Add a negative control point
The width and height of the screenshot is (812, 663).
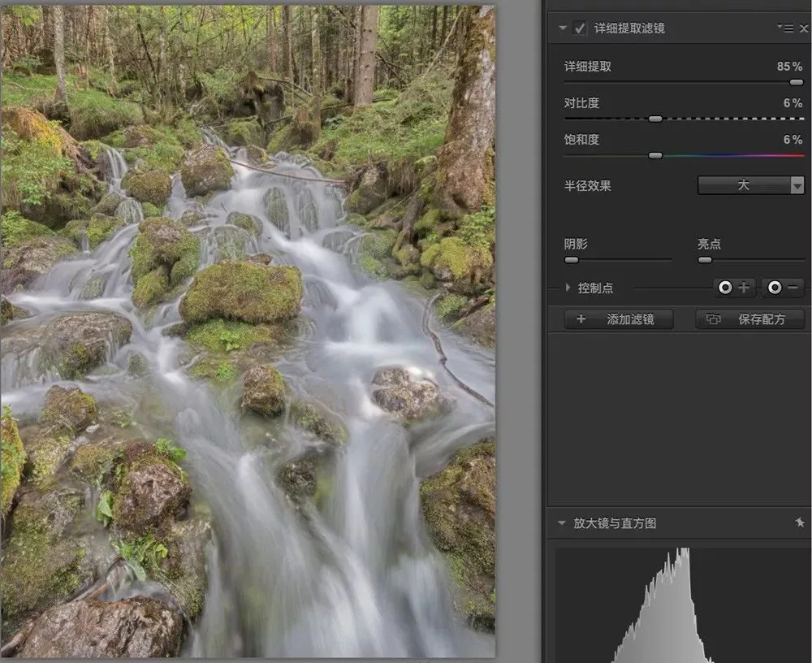[783, 287]
